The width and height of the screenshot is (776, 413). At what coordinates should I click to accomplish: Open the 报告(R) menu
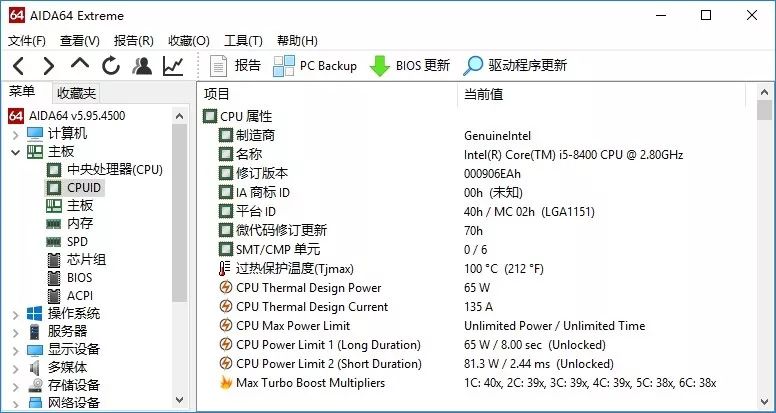[134, 41]
